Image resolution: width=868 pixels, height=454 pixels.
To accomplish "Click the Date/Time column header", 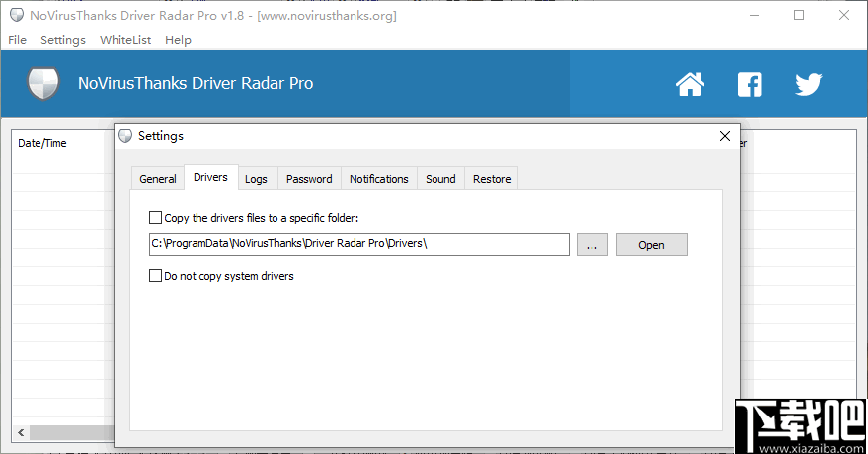I will (x=42, y=143).
